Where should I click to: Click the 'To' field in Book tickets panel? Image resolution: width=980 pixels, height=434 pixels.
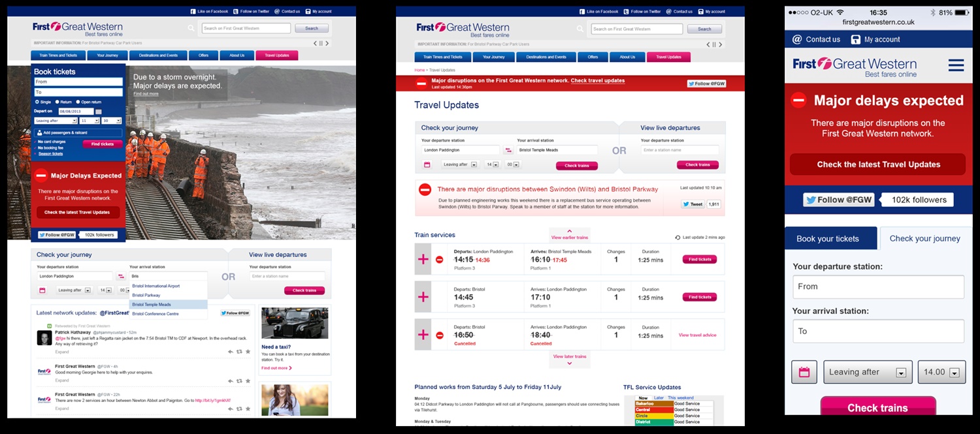pyautogui.click(x=78, y=92)
